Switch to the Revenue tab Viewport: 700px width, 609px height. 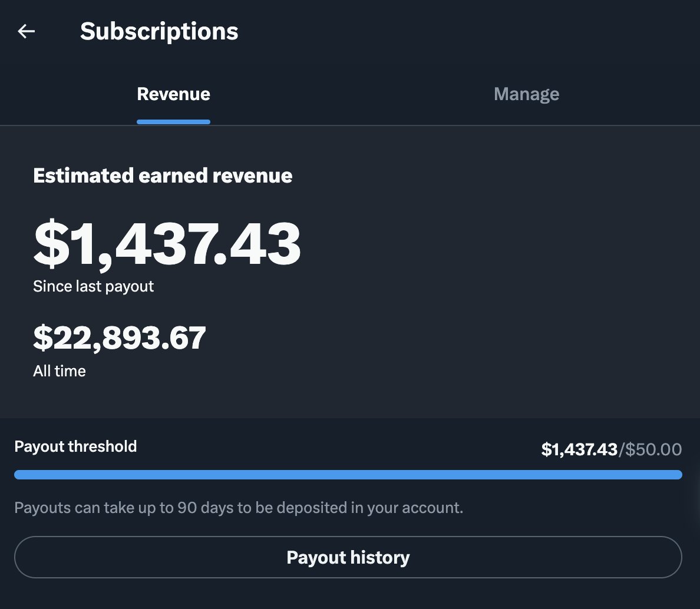click(174, 94)
